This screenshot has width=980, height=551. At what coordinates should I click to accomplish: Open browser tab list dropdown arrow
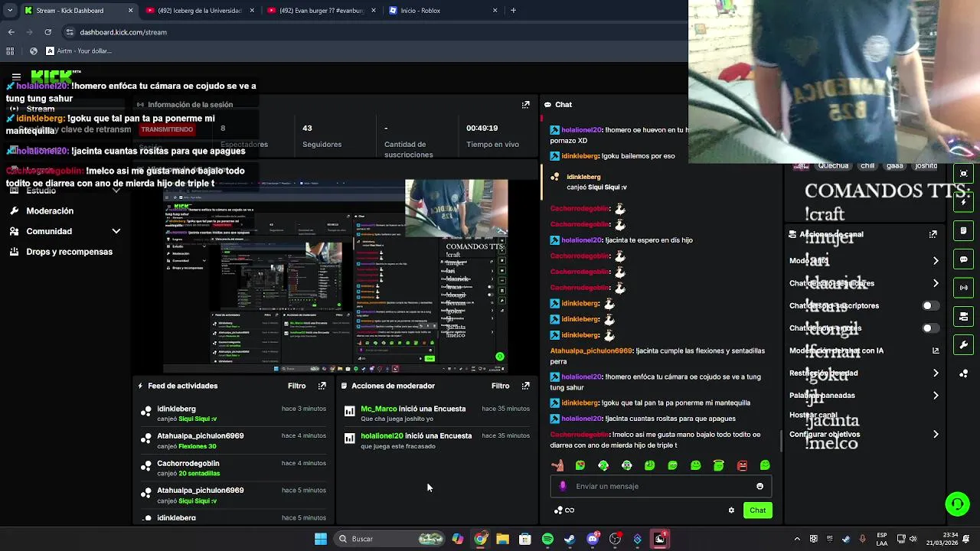(9, 11)
